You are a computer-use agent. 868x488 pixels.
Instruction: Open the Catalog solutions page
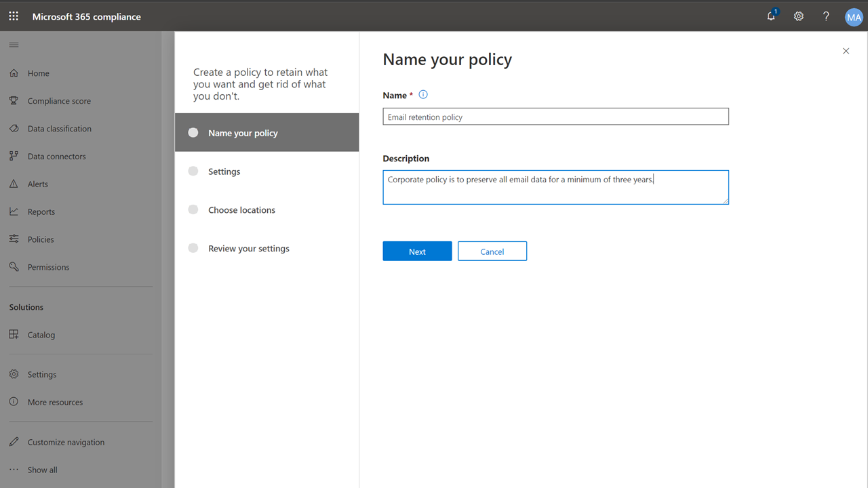click(41, 335)
